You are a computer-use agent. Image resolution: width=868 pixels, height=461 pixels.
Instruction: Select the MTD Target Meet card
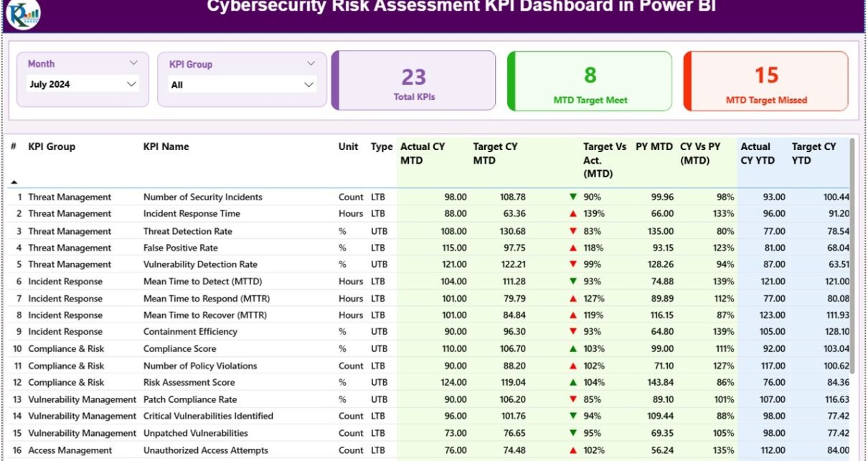[x=590, y=80]
